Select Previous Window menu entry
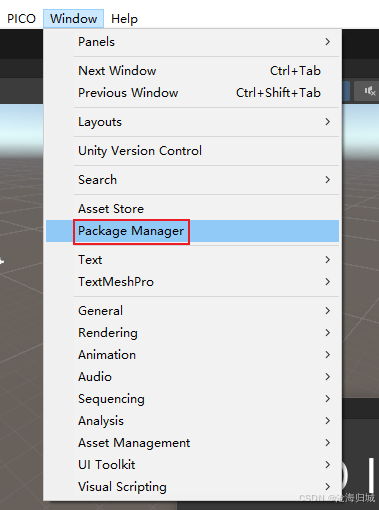379x510 pixels. coord(192,93)
